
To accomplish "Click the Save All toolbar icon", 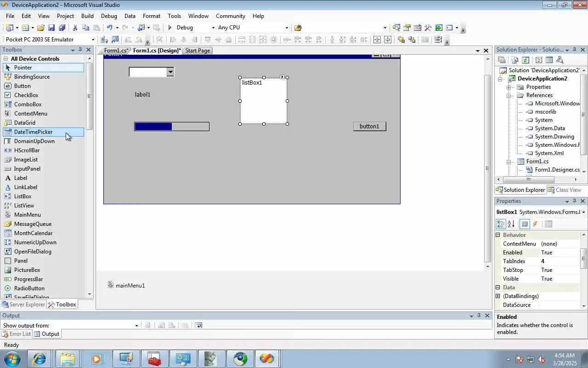I will (62, 28).
